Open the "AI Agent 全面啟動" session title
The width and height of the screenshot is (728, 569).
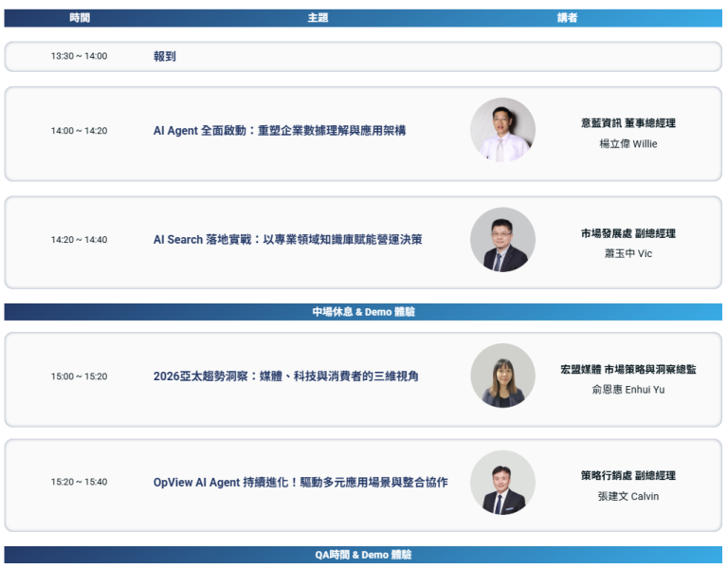[x=279, y=131]
